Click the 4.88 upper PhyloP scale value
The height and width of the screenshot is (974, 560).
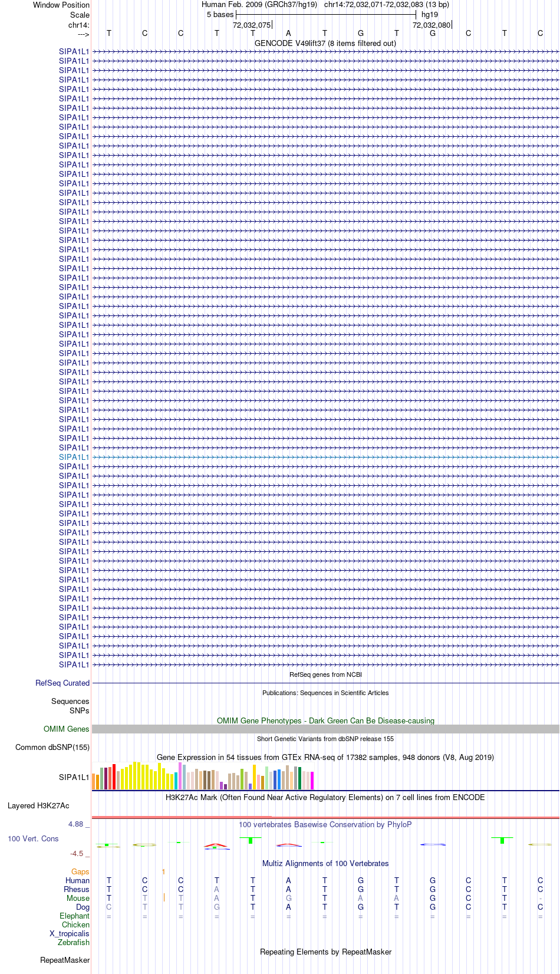point(76,824)
